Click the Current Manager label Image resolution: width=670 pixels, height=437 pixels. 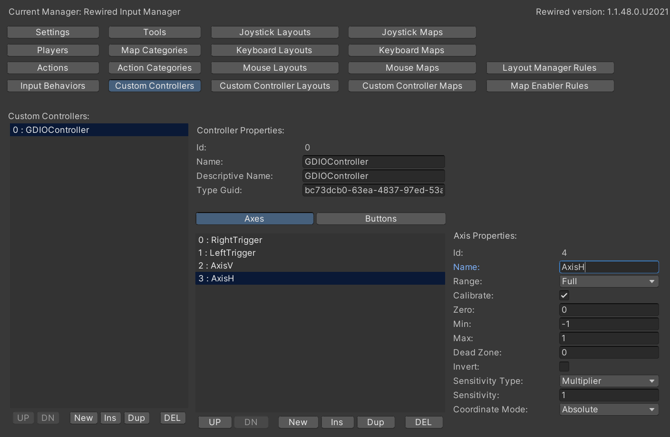coord(94,12)
